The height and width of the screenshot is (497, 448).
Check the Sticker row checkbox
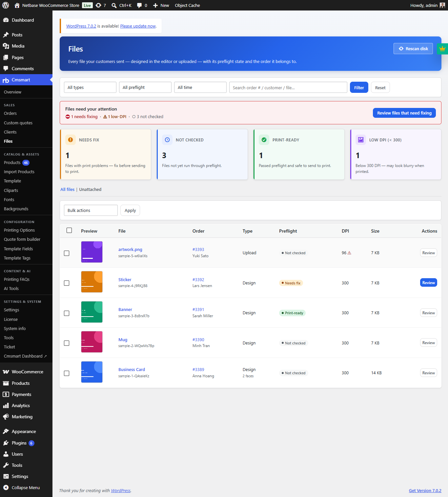(x=67, y=283)
